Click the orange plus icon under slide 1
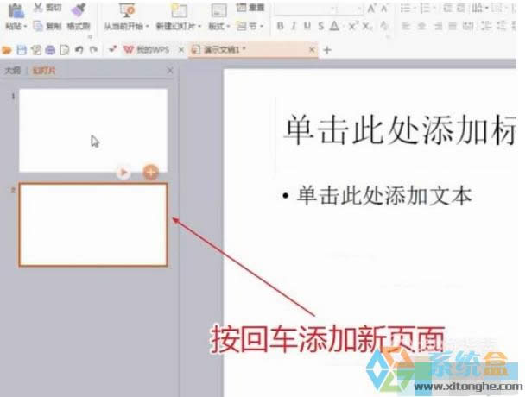 [x=150, y=172]
